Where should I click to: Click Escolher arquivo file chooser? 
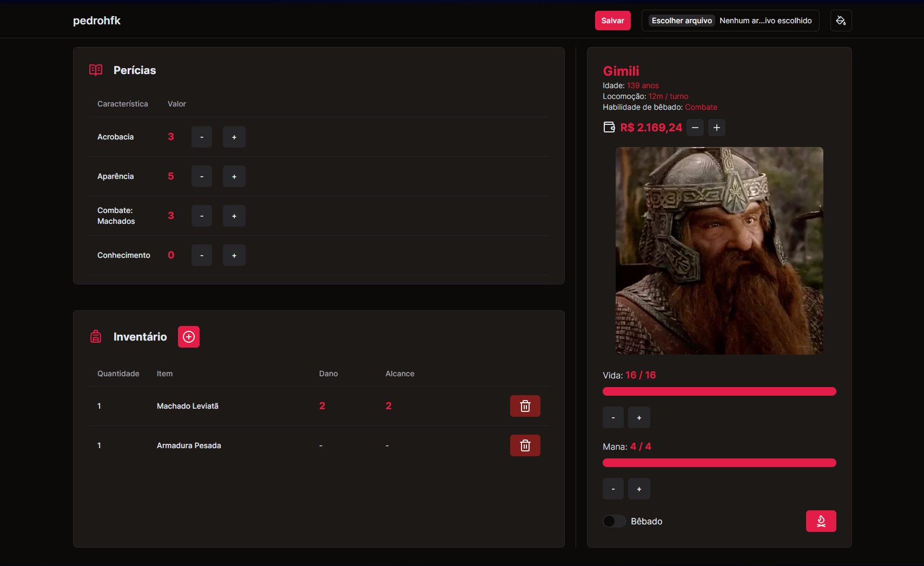tap(682, 21)
